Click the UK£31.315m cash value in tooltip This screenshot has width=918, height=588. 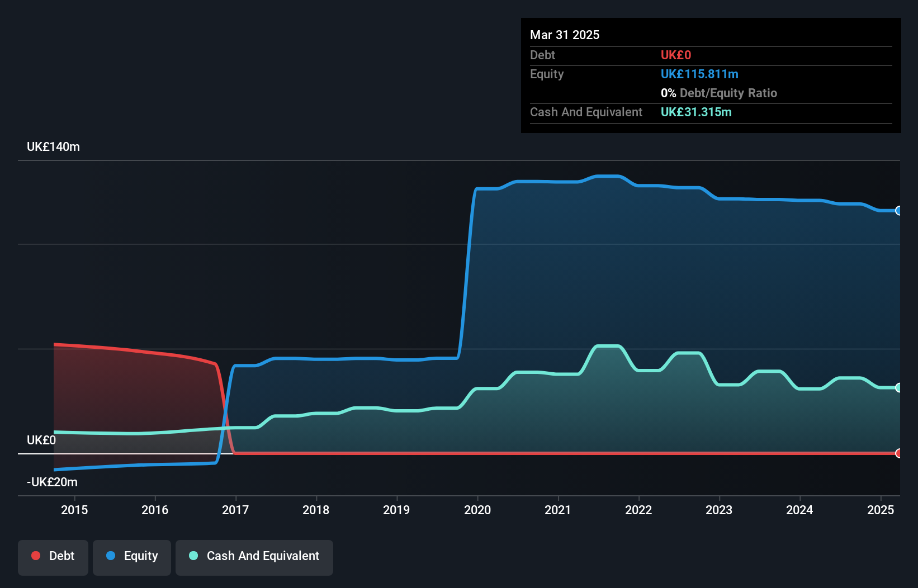(x=696, y=112)
